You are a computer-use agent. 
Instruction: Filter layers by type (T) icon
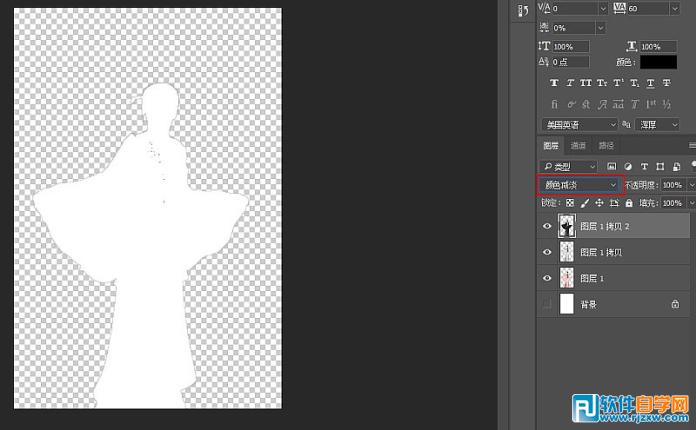(x=644, y=166)
